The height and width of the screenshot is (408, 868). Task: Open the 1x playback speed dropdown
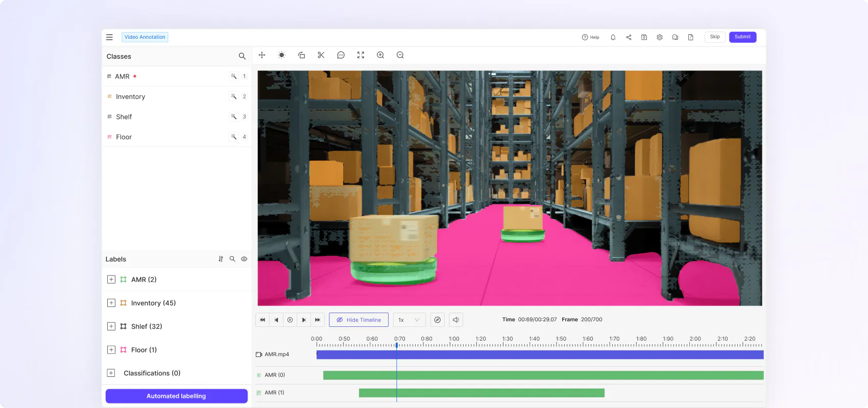pyautogui.click(x=409, y=320)
